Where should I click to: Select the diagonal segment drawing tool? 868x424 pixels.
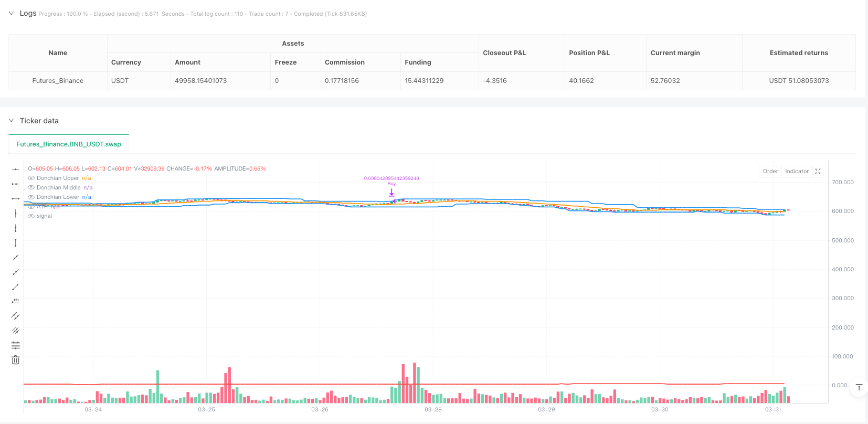pos(16,287)
